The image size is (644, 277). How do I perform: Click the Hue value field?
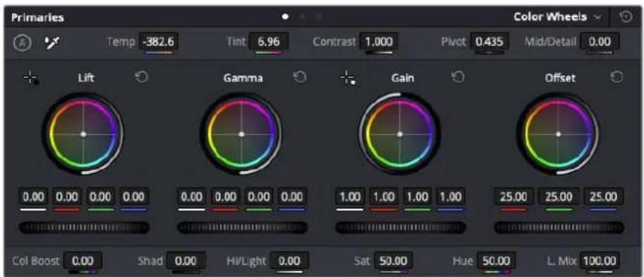(497, 261)
